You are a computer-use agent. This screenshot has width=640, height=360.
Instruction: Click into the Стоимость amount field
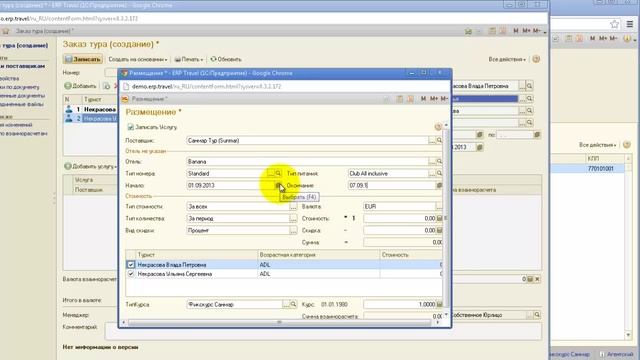tap(400, 219)
